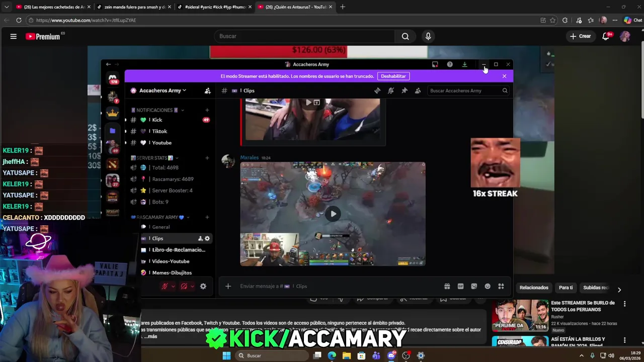Play the Mxrales Dota clip video
Image resolution: width=644 pixels, height=362 pixels.
coord(333,214)
